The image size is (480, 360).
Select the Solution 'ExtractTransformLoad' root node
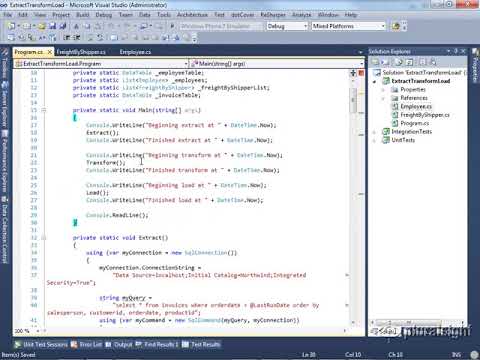(421, 72)
